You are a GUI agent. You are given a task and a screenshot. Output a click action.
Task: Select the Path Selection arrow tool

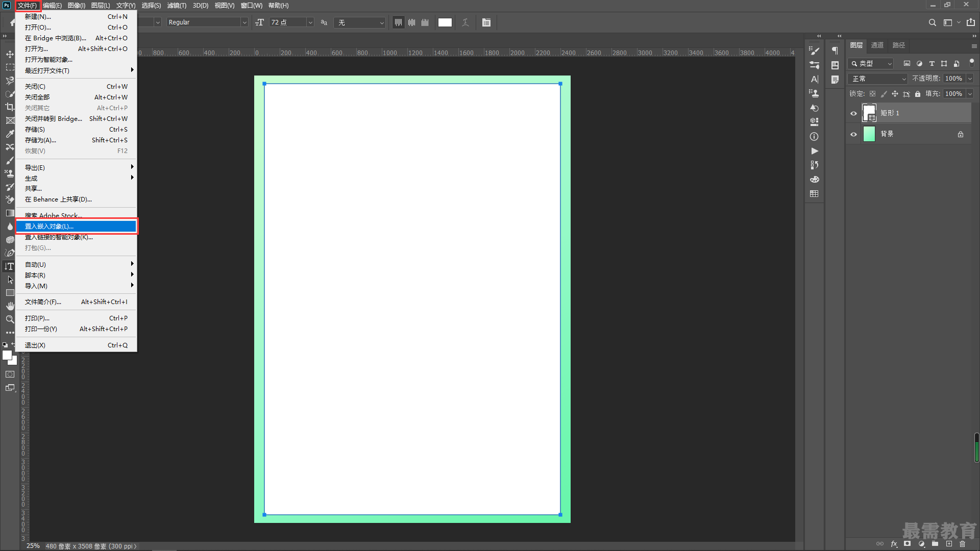(10, 280)
